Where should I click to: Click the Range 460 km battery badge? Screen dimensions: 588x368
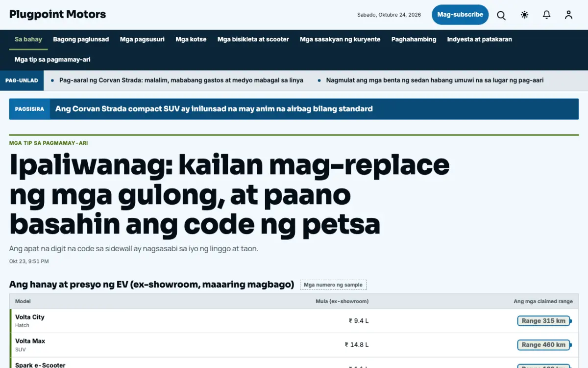pyautogui.click(x=544, y=345)
